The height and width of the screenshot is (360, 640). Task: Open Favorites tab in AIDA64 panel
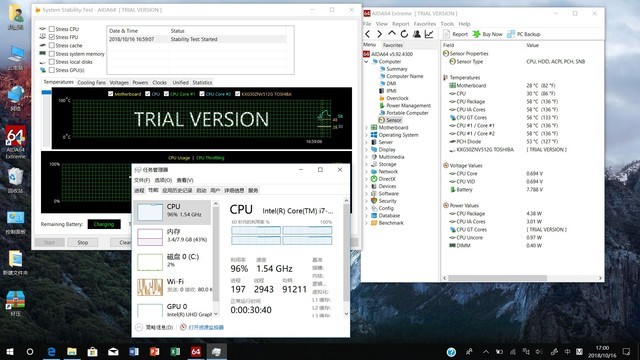click(x=393, y=45)
